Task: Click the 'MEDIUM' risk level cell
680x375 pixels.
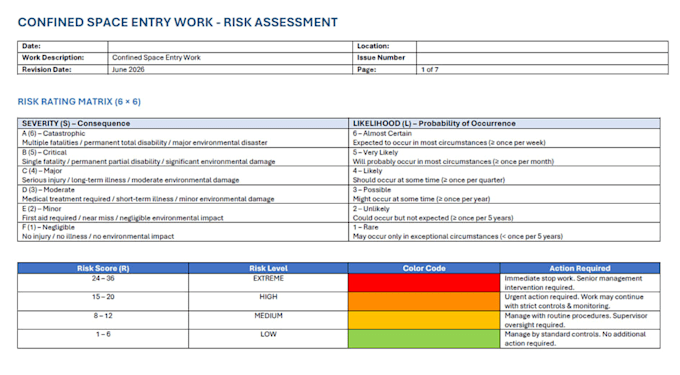Action: coord(268,320)
